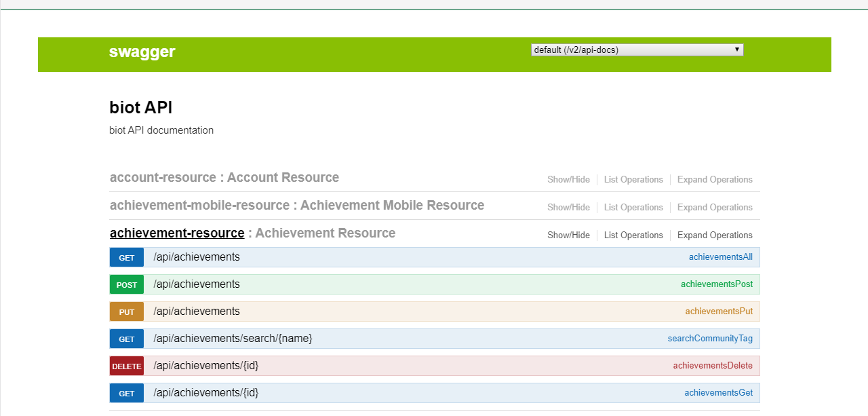Click the achievementsGet operation link
Image resolution: width=868 pixels, height=416 pixels.
point(718,393)
